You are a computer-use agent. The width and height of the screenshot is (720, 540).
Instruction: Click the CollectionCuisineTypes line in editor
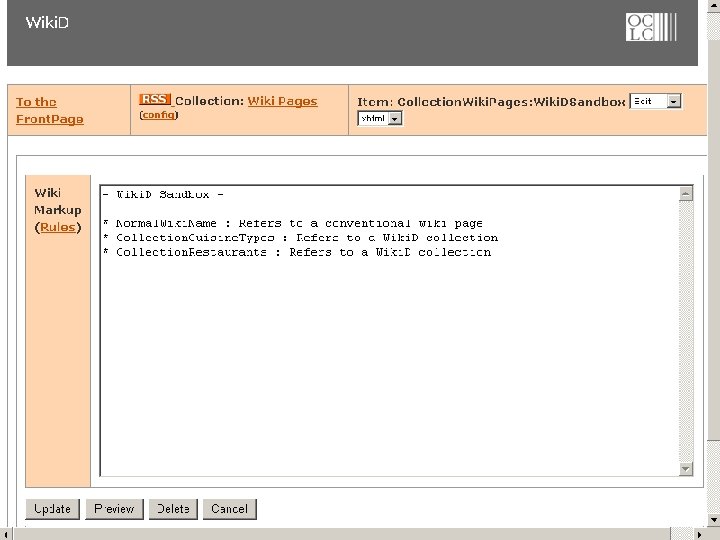[301, 238]
